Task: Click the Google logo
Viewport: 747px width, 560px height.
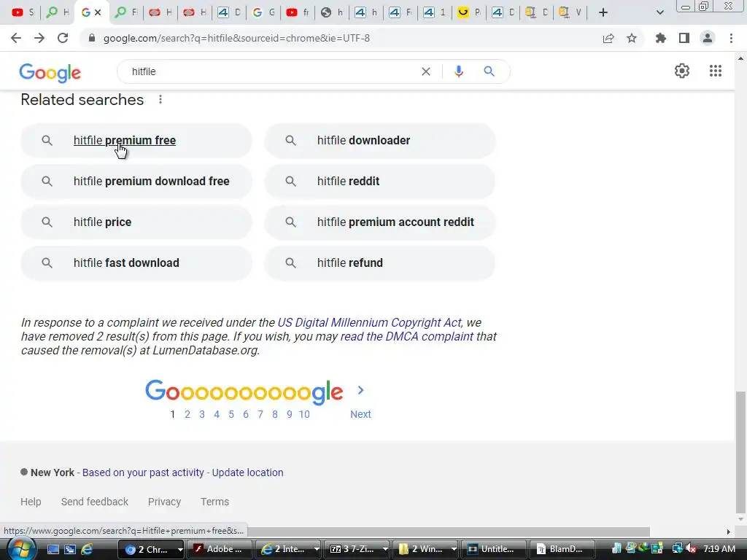Action: pyautogui.click(x=50, y=73)
